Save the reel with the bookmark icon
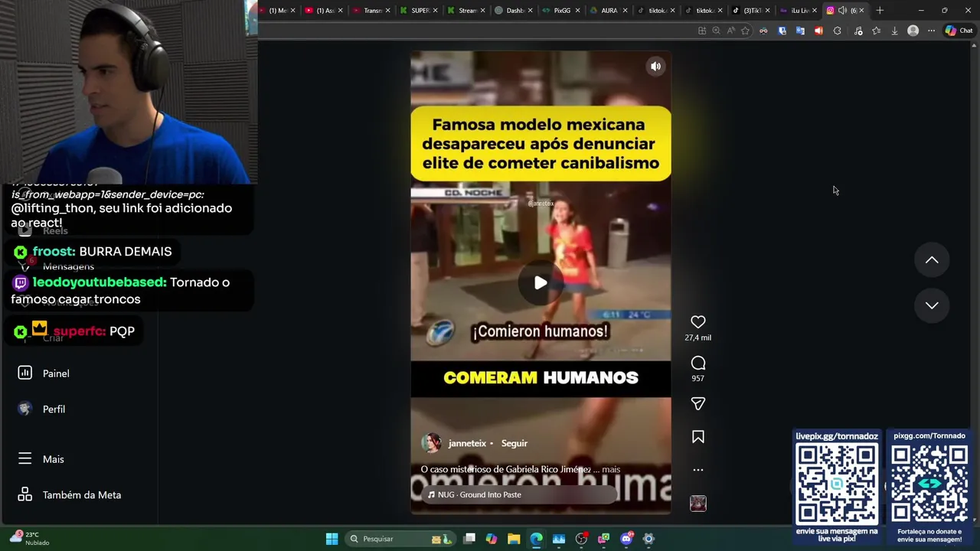The image size is (980, 551). (697, 437)
